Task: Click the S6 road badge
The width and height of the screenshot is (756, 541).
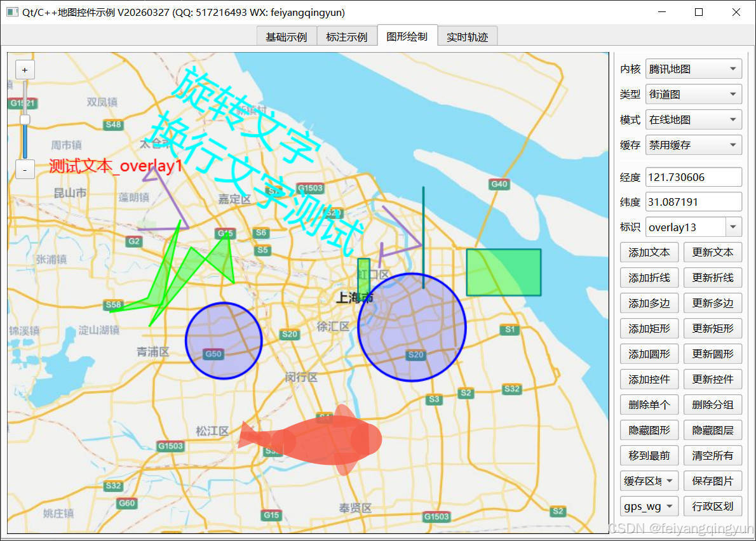Action: click(x=261, y=232)
